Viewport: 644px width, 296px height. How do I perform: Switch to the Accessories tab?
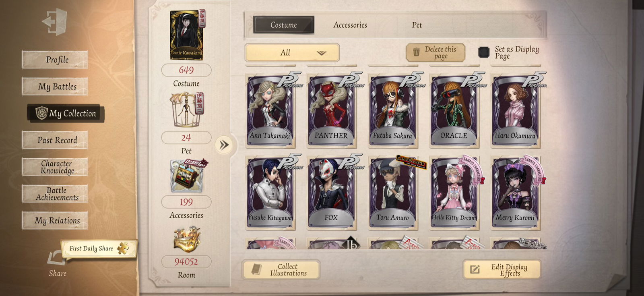pyautogui.click(x=350, y=25)
